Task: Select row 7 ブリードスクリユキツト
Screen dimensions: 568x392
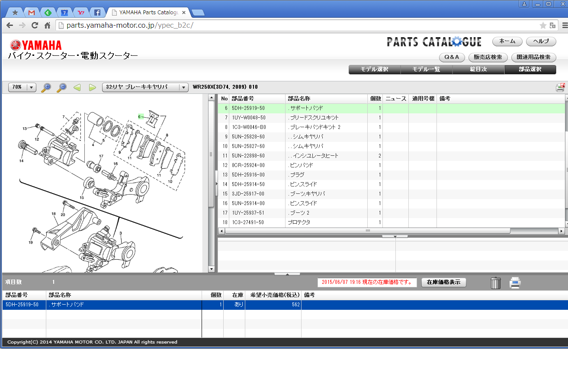Action: tap(392, 118)
